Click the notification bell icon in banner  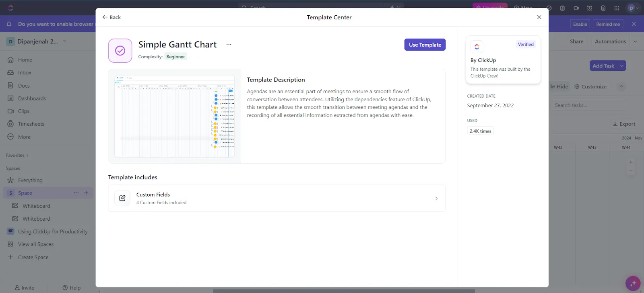point(9,24)
